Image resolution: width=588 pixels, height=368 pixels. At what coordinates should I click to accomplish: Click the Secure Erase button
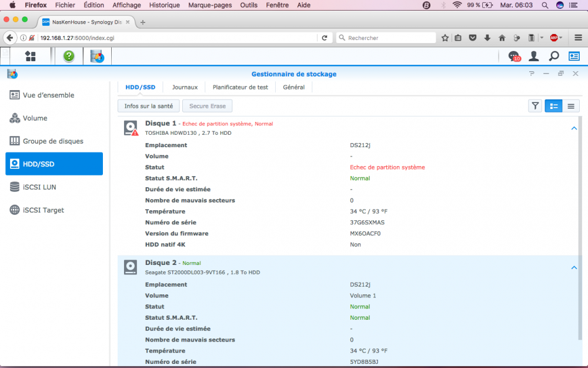click(208, 106)
